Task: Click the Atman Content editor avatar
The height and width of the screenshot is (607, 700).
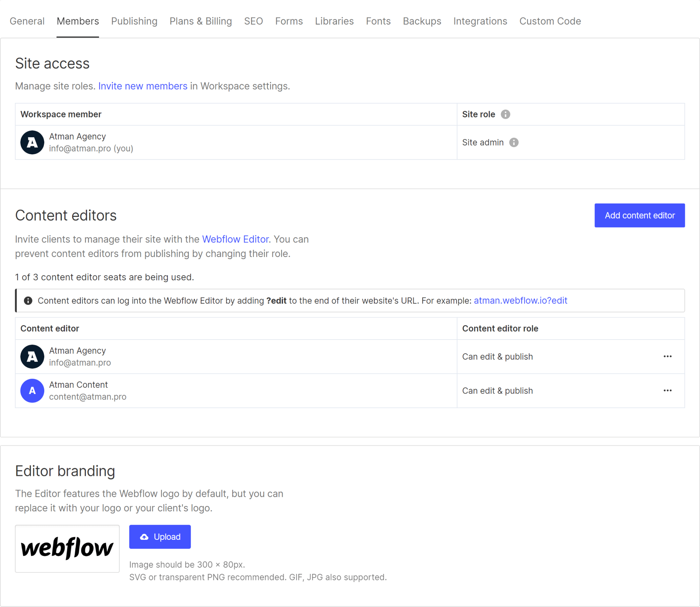Action: point(31,390)
